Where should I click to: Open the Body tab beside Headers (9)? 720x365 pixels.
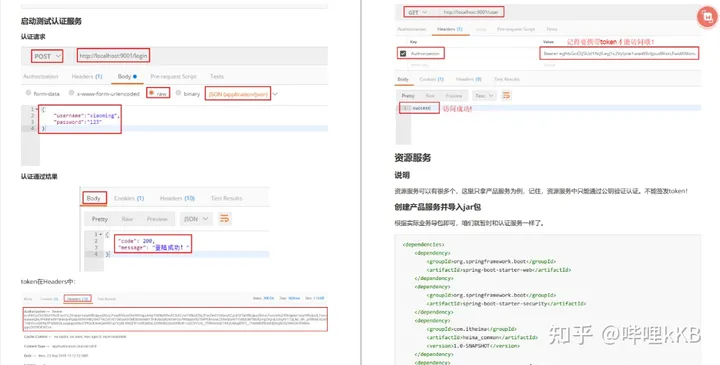coord(403,79)
